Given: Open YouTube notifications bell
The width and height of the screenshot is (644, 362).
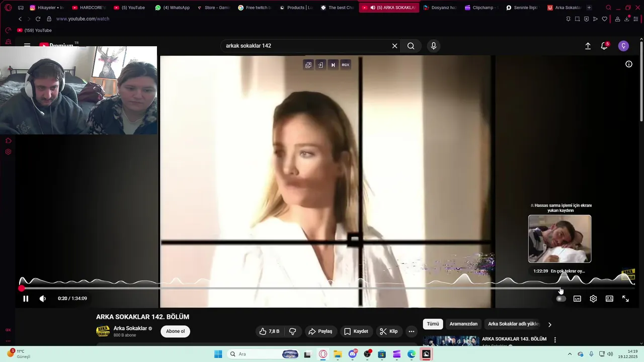Looking at the screenshot, I should [604, 46].
